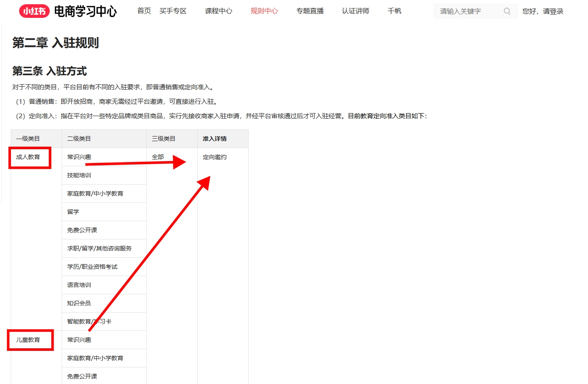588x384 pixels.
Task: Navigate to 首页 in the top menu
Action: coord(143,11)
